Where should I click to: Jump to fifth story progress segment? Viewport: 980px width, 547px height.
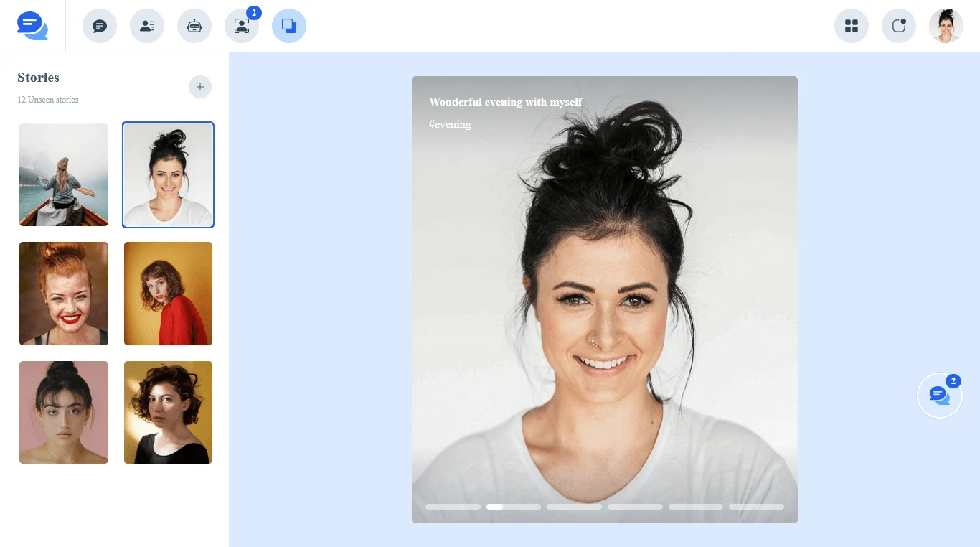tap(696, 507)
